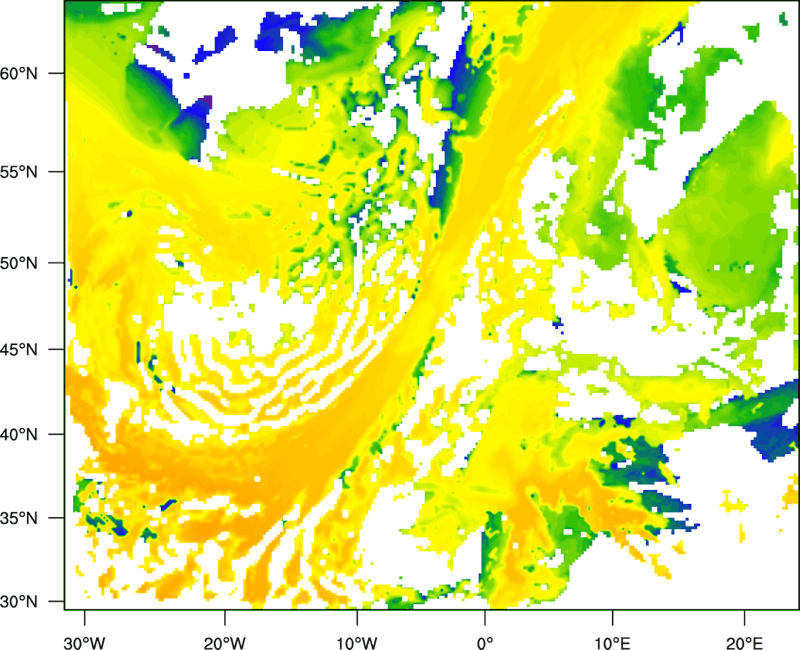Click the 30°N latitude label
Screen dimensions: 800x650
19,602
